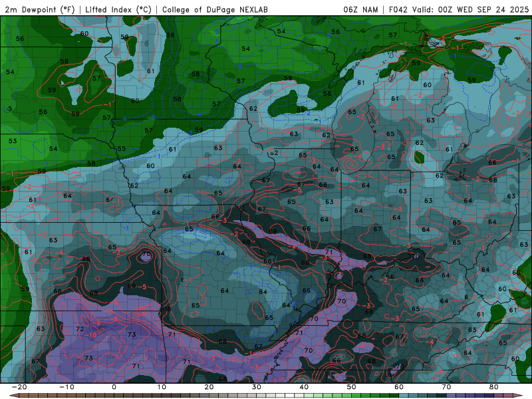Viewport: 532px width, 399px height.
Task: Click the '0' color scale label
Action: click(114, 387)
